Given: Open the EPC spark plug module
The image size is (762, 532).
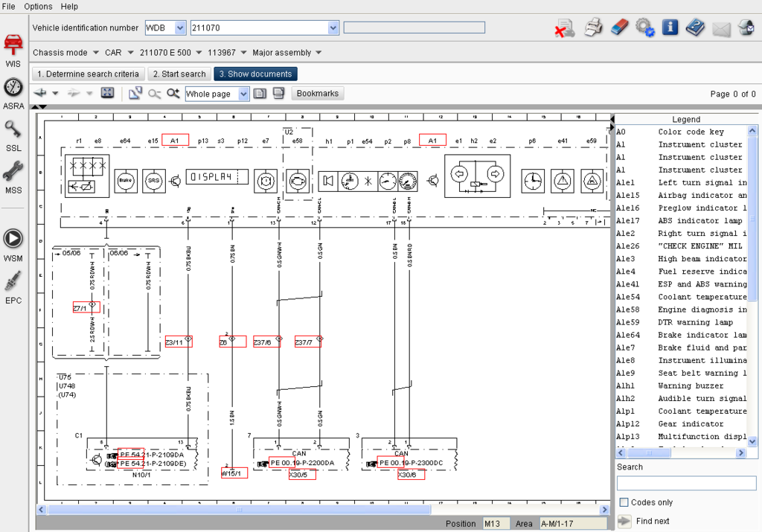Looking at the screenshot, I should (13, 288).
